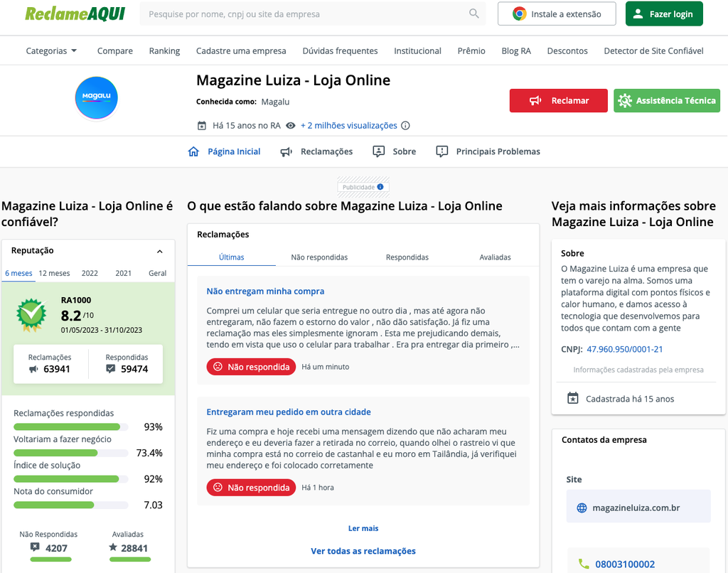Screen dimensions: 728x573
Task: Click the flag icon next to 4207
Action: coord(35,547)
